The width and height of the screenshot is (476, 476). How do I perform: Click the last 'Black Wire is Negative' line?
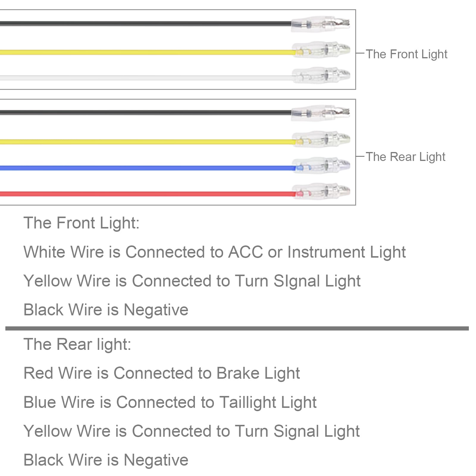[x=106, y=460]
